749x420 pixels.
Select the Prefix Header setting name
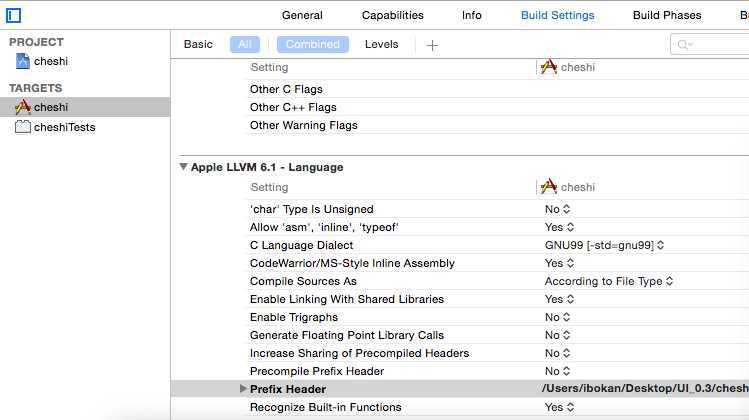(288, 389)
